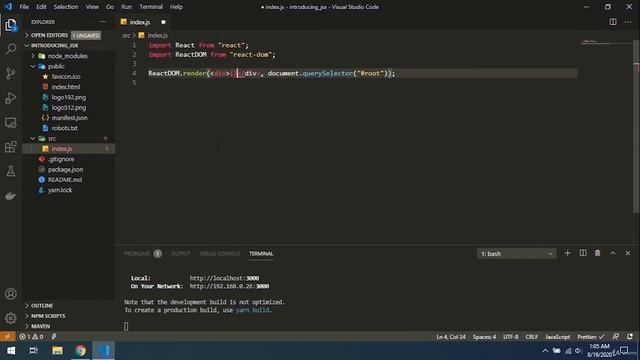Open the Search view in activity bar
640x360 pixels.
click(11, 49)
